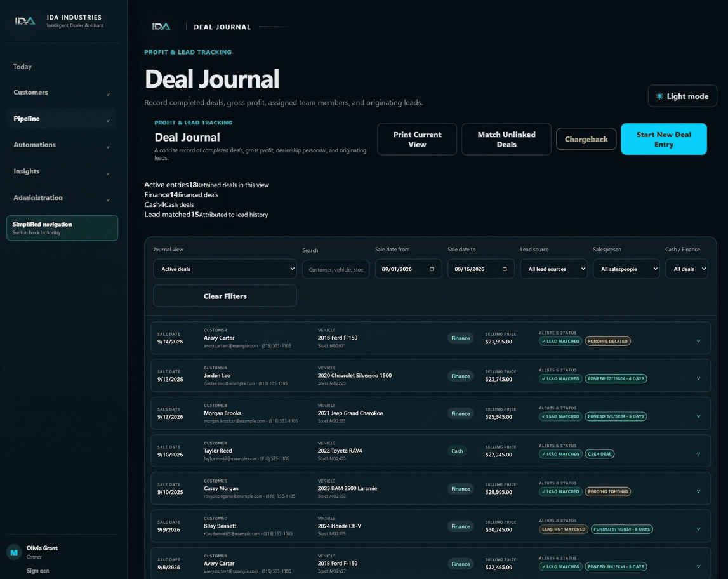The image size is (728, 579).
Task: Click selling price $21,995.00
Action: (499, 342)
